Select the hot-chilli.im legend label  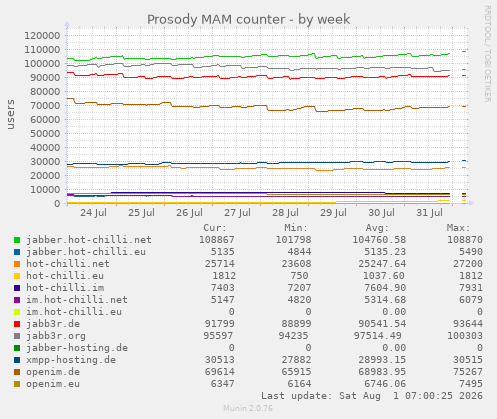click(x=65, y=288)
